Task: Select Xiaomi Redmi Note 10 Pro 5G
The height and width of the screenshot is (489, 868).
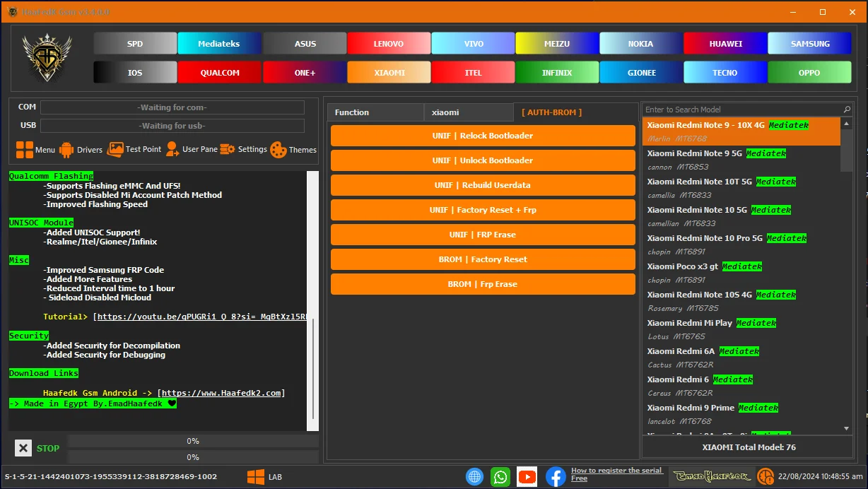Action: point(741,245)
